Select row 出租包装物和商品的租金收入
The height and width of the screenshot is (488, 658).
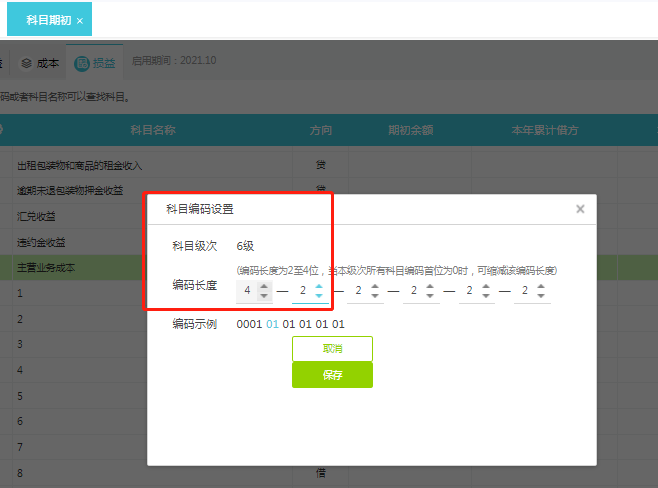(79, 166)
